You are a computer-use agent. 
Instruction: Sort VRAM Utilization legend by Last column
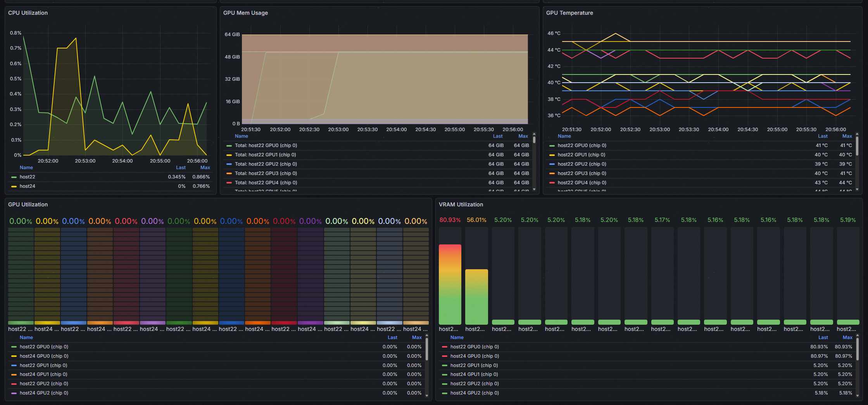point(823,337)
